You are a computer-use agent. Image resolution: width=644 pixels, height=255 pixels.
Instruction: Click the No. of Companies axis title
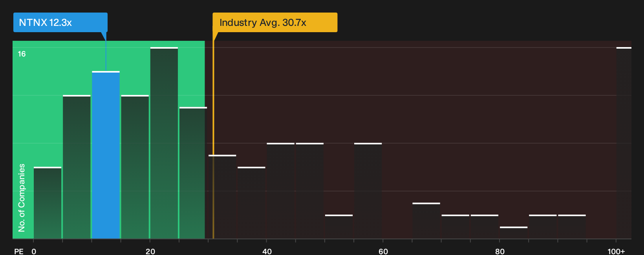tap(22, 198)
